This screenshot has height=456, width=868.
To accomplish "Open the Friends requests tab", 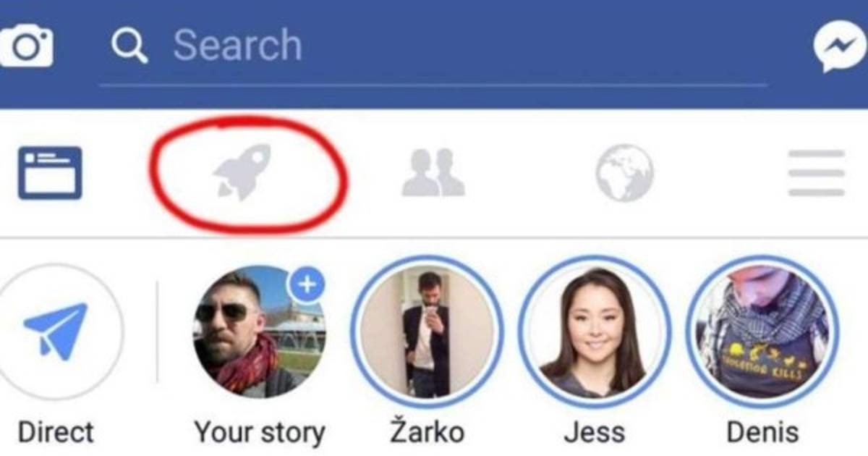I will pyautogui.click(x=433, y=172).
